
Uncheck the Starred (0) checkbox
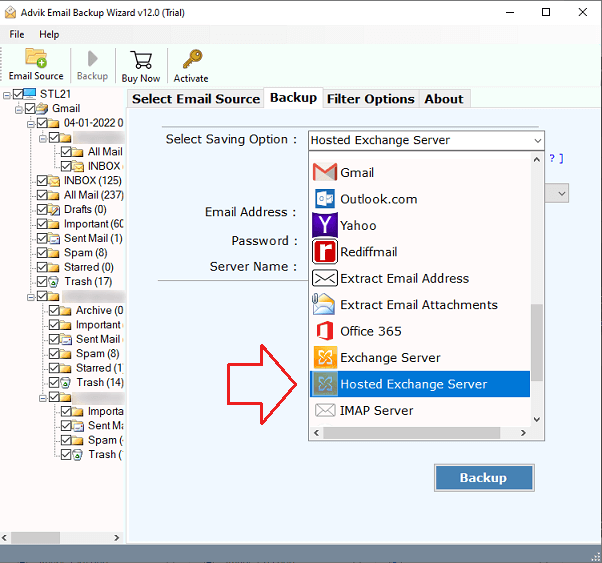[x=42, y=267]
